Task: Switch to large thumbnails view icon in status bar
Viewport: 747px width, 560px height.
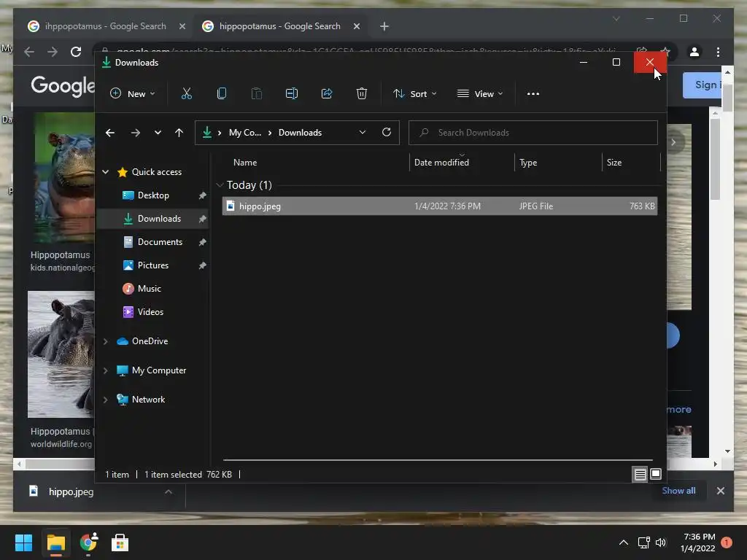Action: tap(656, 474)
